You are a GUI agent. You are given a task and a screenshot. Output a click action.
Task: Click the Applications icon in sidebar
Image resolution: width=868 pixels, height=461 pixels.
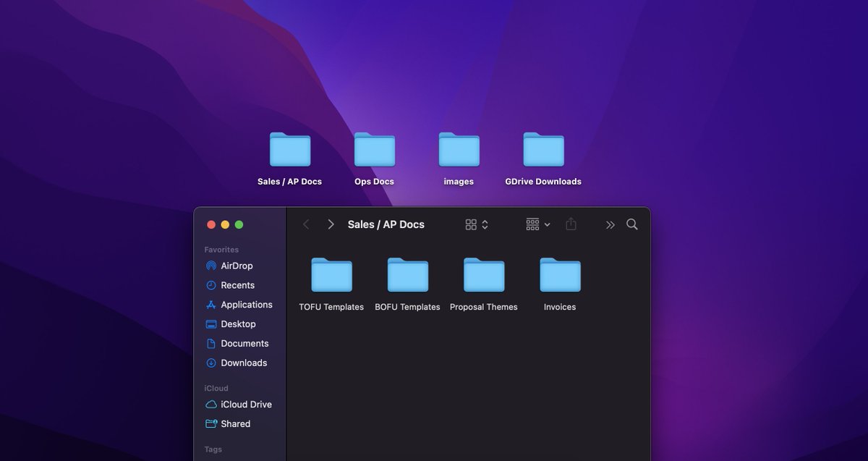[x=211, y=305]
